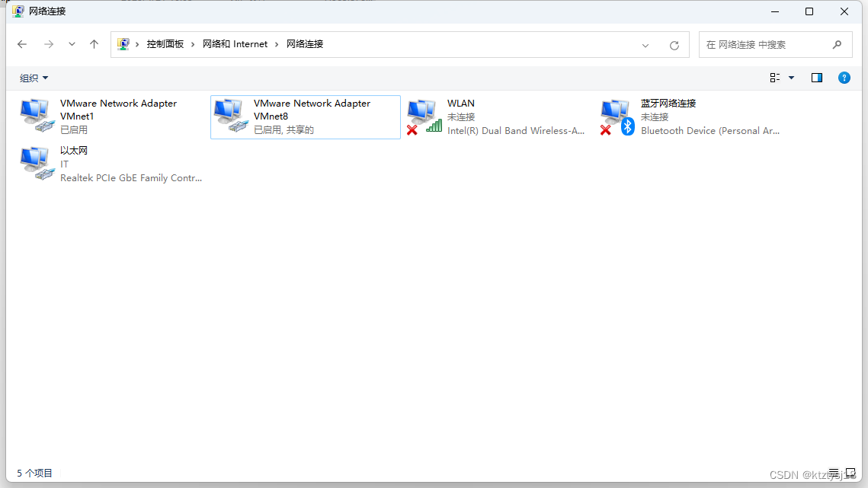Click the 以太网 IT network name text
Image resolution: width=868 pixels, height=488 pixels.
coord(64,164)
